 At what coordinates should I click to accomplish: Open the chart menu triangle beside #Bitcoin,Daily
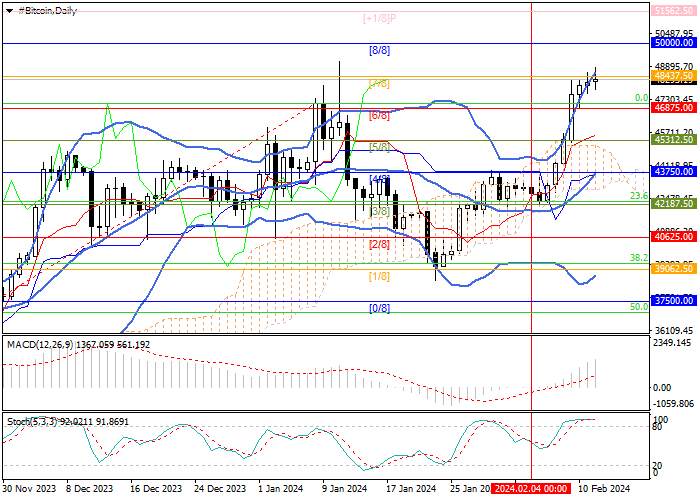(9, 11)
